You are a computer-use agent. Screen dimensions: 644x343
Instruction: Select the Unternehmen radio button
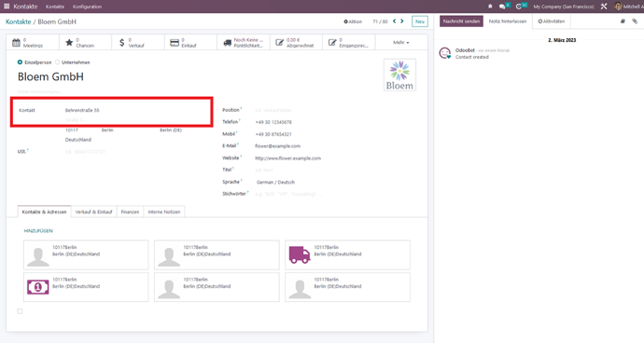58,62
